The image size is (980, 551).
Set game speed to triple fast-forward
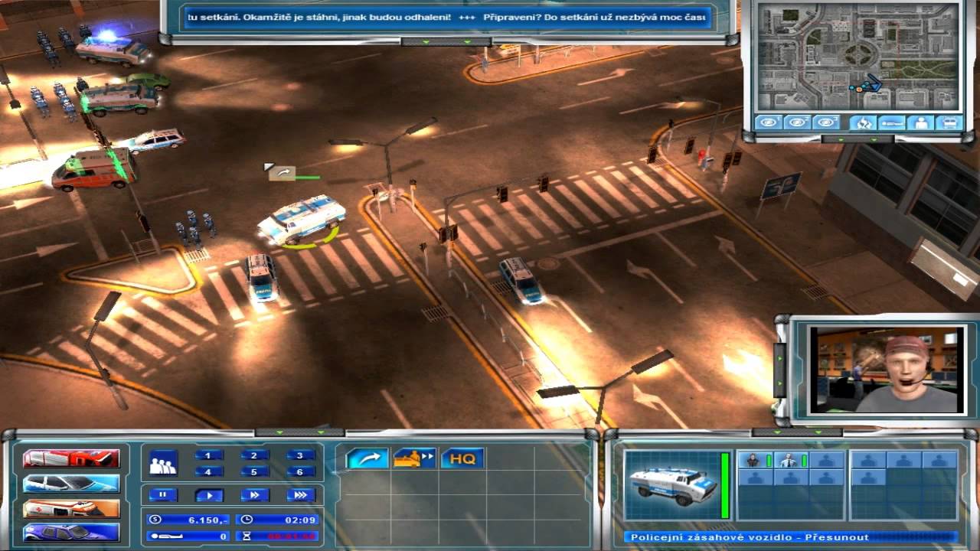(301, 495)
